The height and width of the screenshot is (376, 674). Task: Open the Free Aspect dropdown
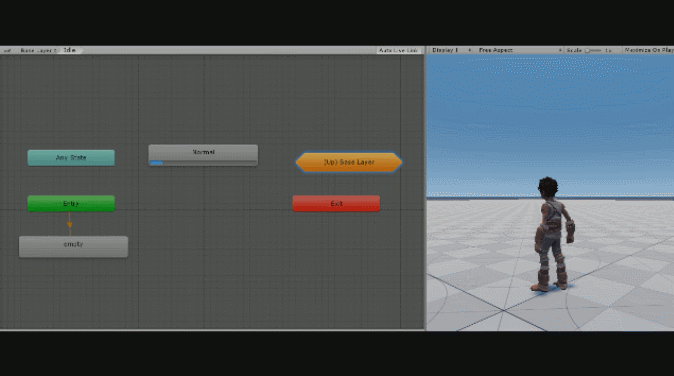point(520,50)
